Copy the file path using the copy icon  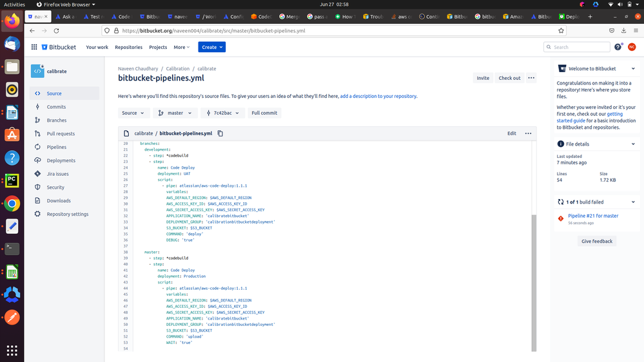click(x=220, y=133)
